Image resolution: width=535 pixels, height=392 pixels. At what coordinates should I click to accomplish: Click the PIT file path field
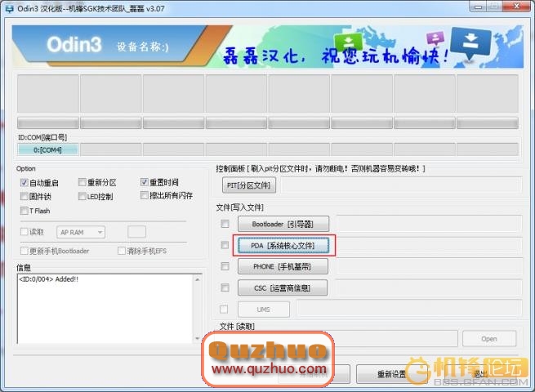coord(401,185)
